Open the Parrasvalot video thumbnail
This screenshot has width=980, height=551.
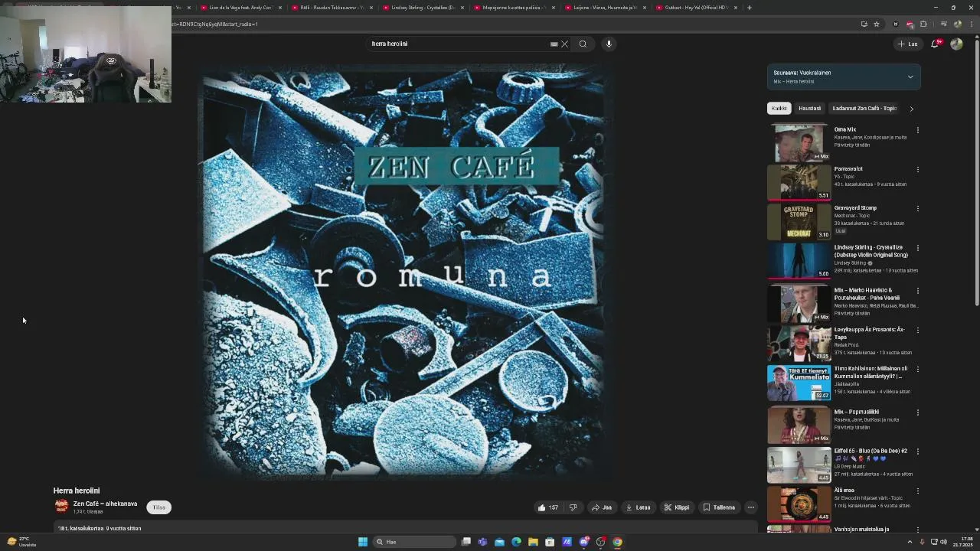tap(799, 181)
